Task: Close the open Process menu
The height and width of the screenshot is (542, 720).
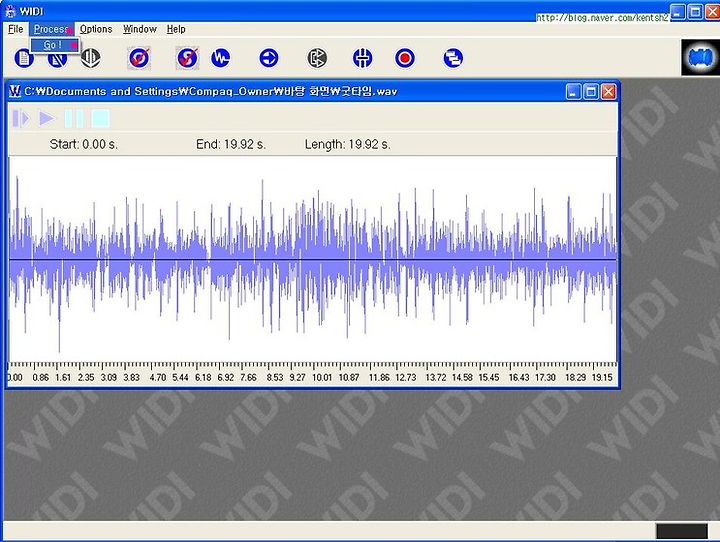Action: (x=51, y=29)
